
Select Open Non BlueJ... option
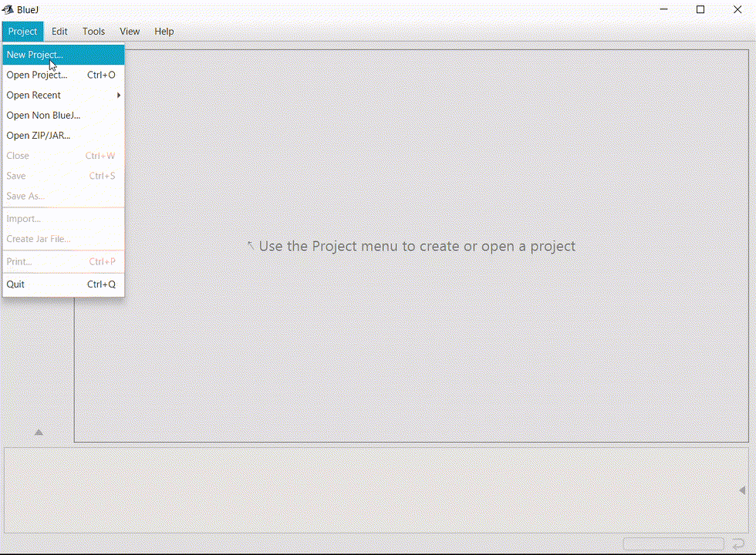(43, 116)
